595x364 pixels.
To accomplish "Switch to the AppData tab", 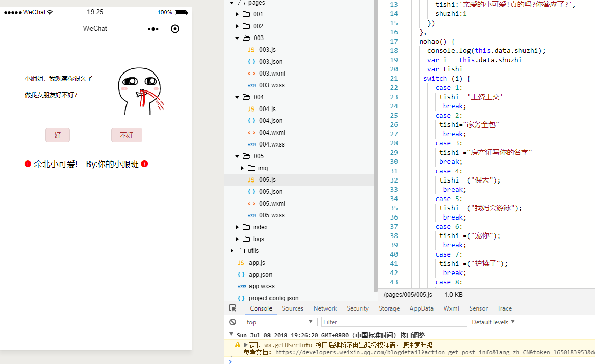I will [x=421, y=308].
